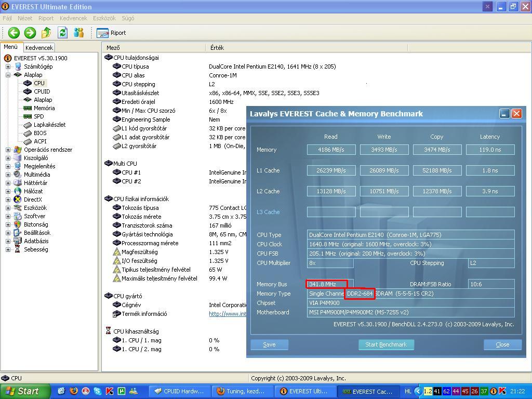Switch to CPUID Hardw... taskbar window

point(179,391)
